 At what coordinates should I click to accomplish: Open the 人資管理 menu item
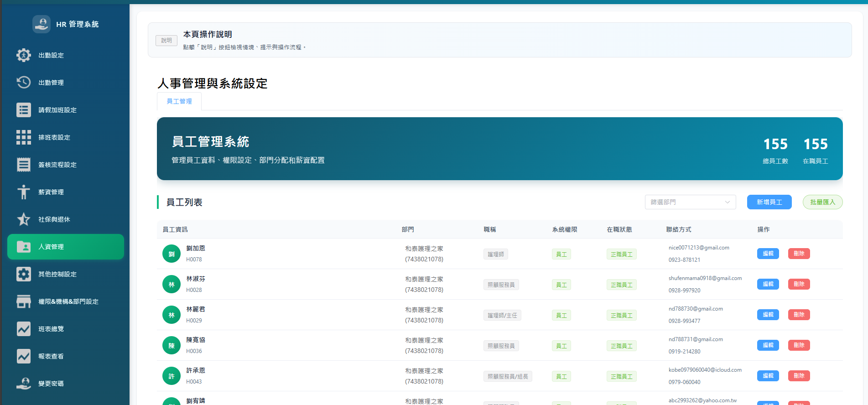click(66, 247)
